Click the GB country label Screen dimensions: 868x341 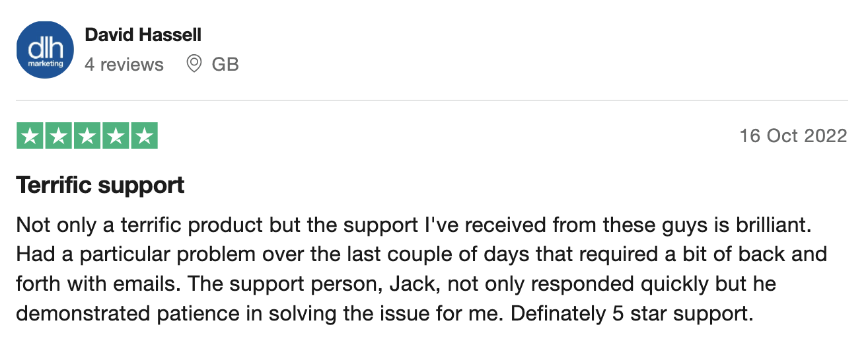tap(225, 65)
